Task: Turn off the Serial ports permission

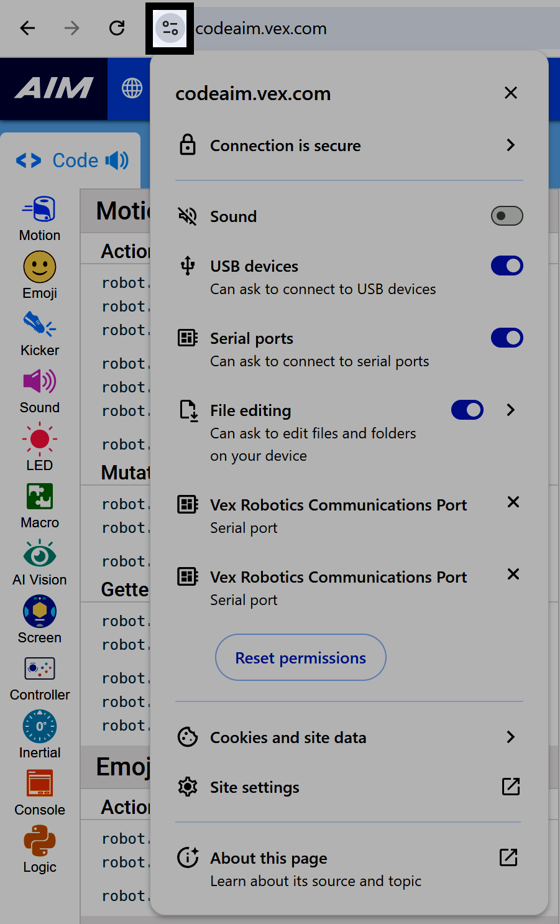Action: pyautogui.click(x=507, y=338)
